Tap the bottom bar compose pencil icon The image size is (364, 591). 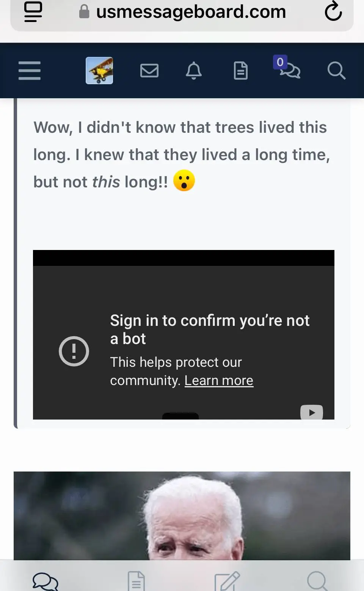point(227,581)
